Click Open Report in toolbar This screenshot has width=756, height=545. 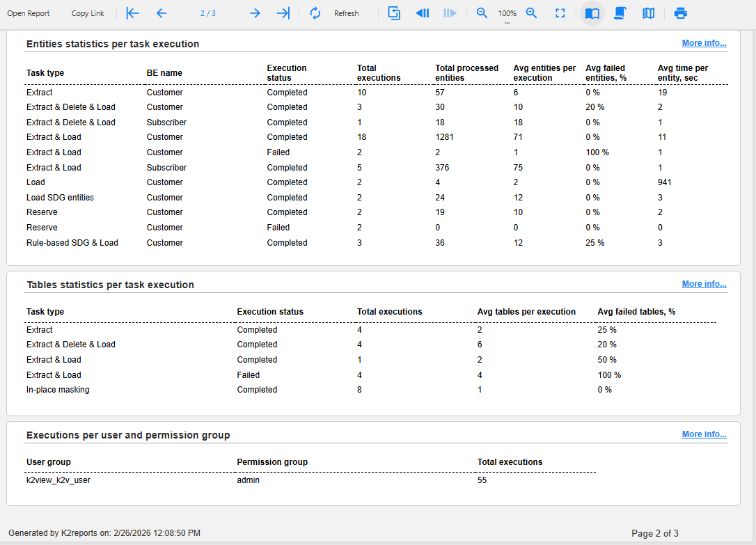[x=29, y=13]
